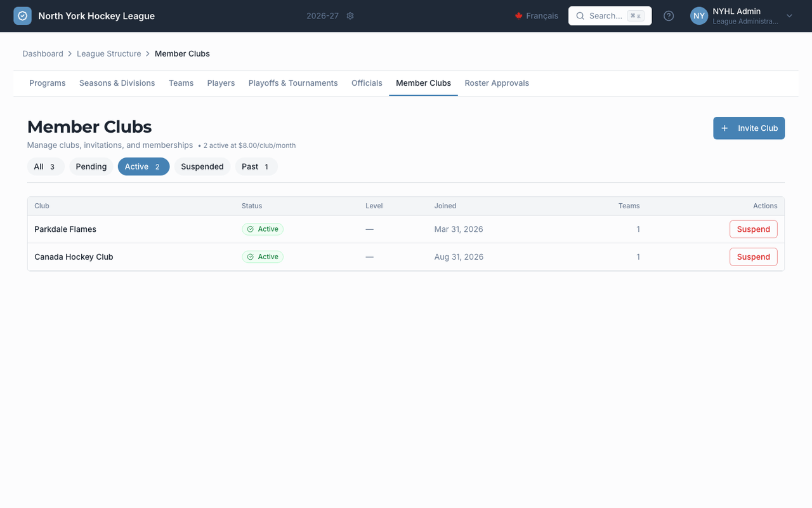Click the Club column header
The height and width of the screenshot is (508, 812).
tap(42, 206)
